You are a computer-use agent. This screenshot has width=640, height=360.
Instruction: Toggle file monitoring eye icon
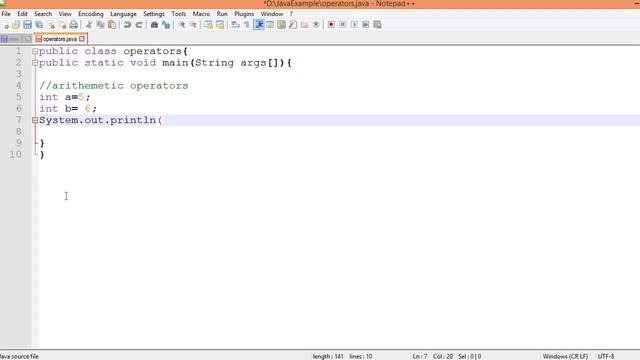[x=316, y=25]
